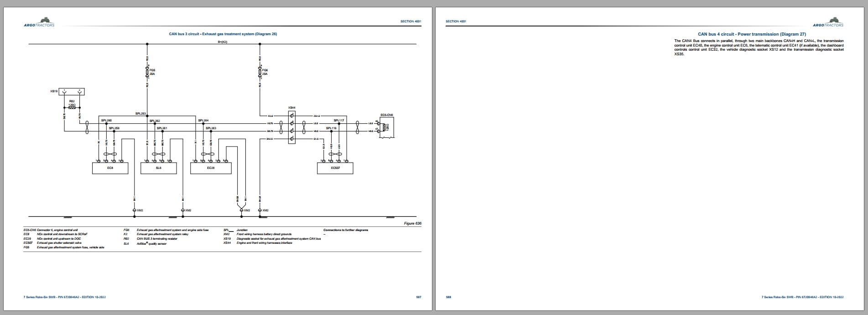Click the EC8 control unit box in the diagram
Screen dimensions: 868x315
(x=110, y=168)
